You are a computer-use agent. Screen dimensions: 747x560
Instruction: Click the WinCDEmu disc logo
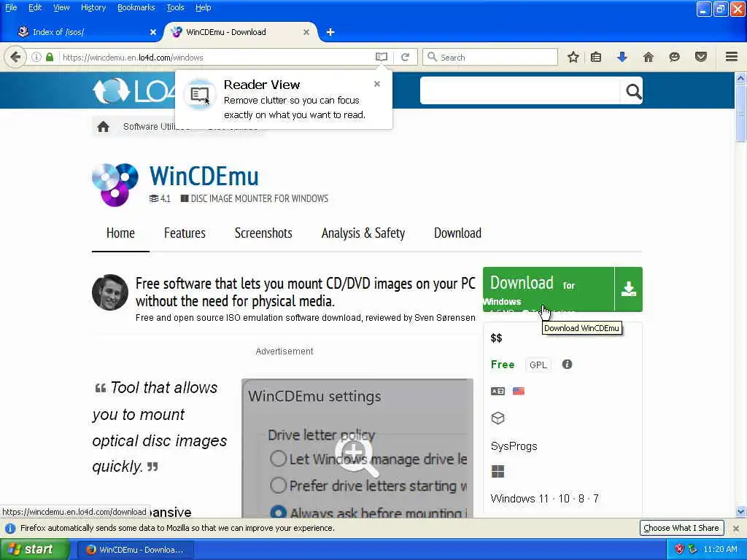tap(115, 184)
